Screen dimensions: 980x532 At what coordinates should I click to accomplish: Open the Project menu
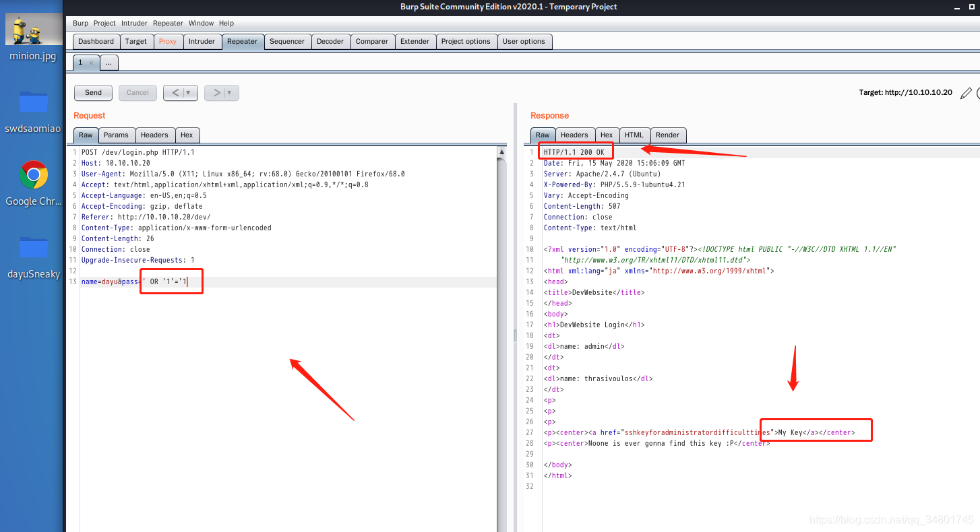104,23
